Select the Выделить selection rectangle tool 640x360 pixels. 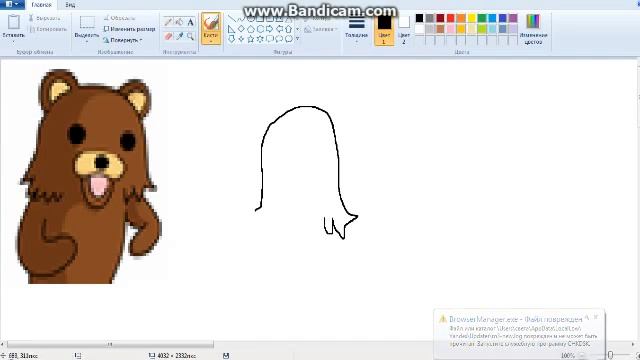[x=87, y=22]
